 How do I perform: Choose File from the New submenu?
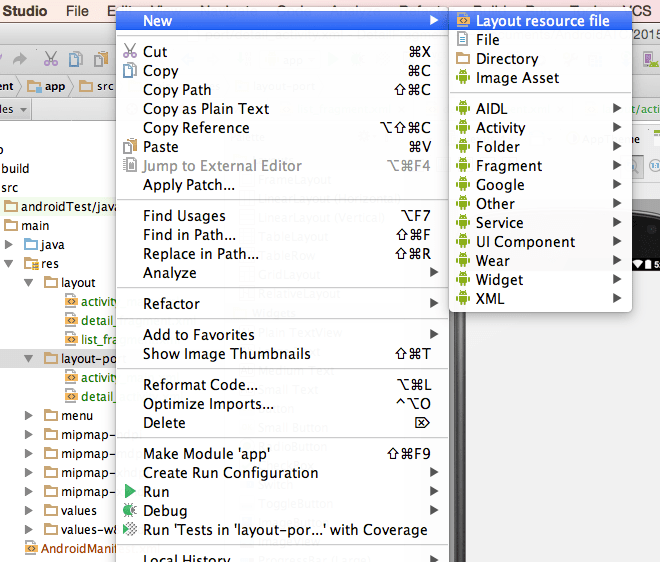tap(540, 40)
